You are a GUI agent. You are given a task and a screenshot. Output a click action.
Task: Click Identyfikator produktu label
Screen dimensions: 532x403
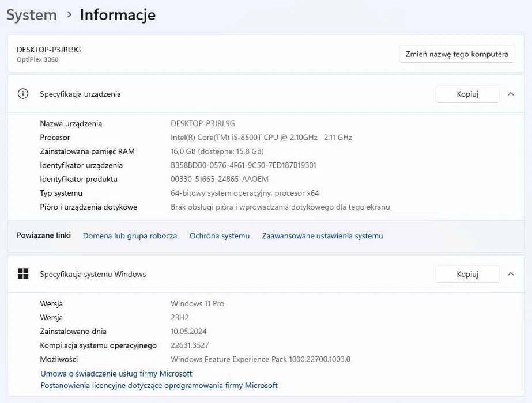(79, 179)
